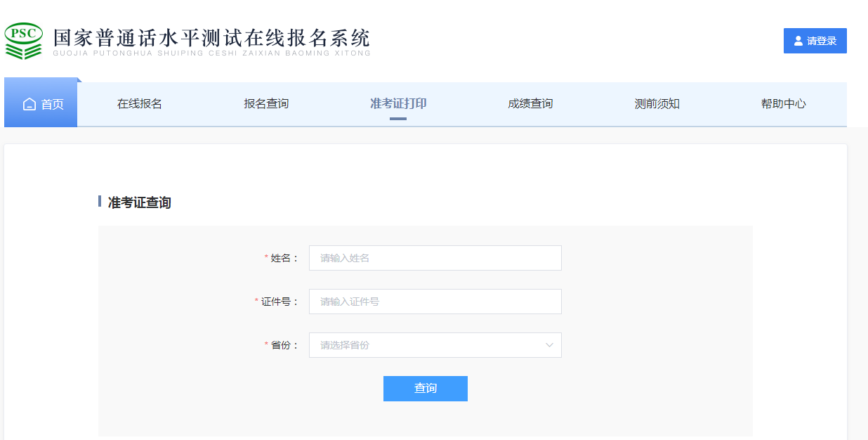
Task: Click the 请登录 login button
Action: 815,41
